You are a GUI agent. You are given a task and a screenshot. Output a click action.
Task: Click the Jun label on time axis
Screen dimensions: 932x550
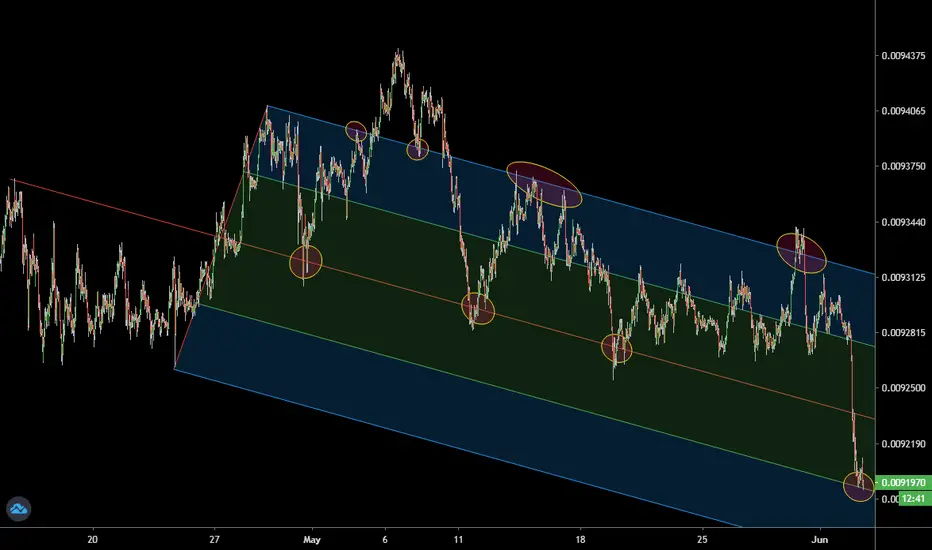point(820,540)
